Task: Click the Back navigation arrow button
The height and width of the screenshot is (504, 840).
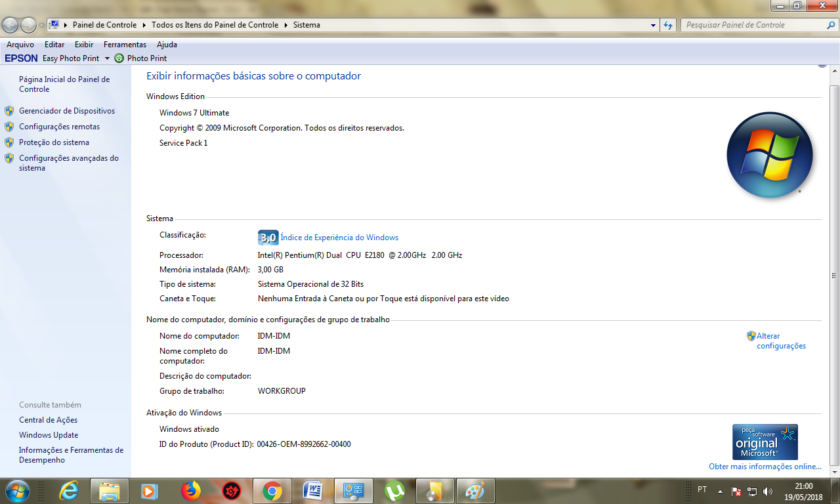Action: [10, 26]
